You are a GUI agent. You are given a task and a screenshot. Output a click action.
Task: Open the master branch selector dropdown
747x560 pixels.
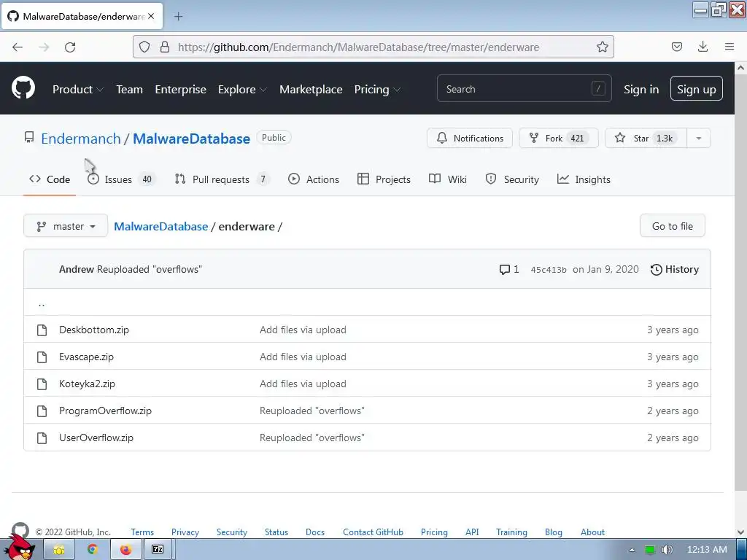pyautogui.click(x=66, y=226)
